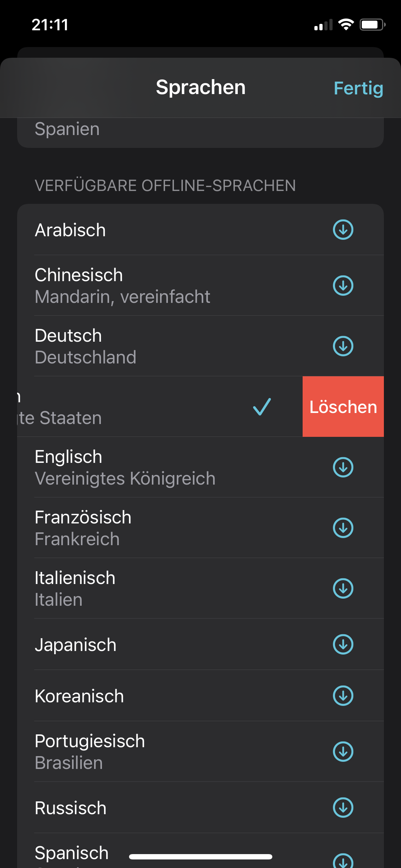Tap Fertig to close Sprachen

(358, 88)
